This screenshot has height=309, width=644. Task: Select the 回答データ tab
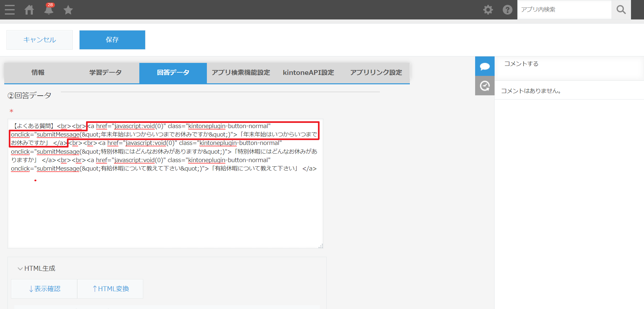pos(173,73)
